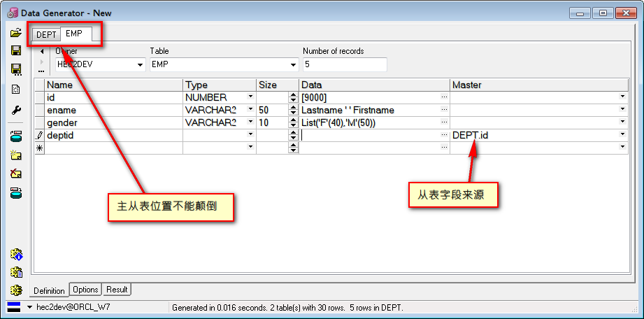Image resolution: width=644 pixels, height=319 pixels.
Task: Click the table icon with red X
Action: 15,174
